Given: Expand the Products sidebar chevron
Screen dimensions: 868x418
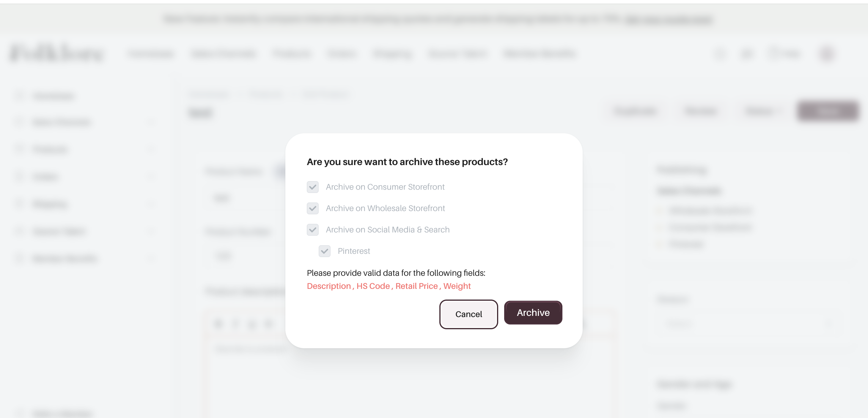Looking at the screenshot, I should (151, 149).
